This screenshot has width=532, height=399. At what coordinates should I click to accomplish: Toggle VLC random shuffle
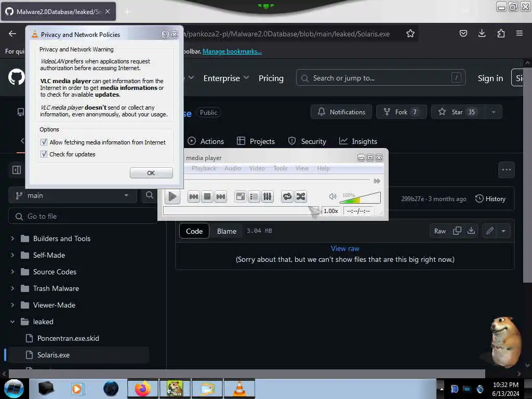(301, 196)
